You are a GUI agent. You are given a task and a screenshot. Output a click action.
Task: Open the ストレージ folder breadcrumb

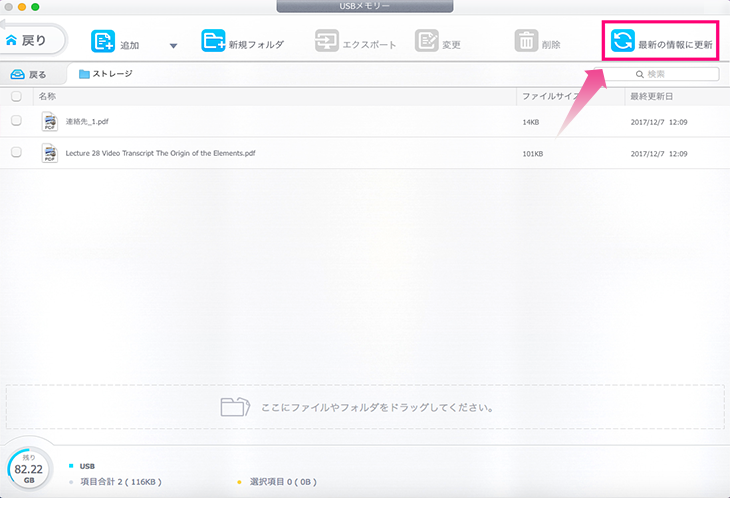[x=106, y=74]
